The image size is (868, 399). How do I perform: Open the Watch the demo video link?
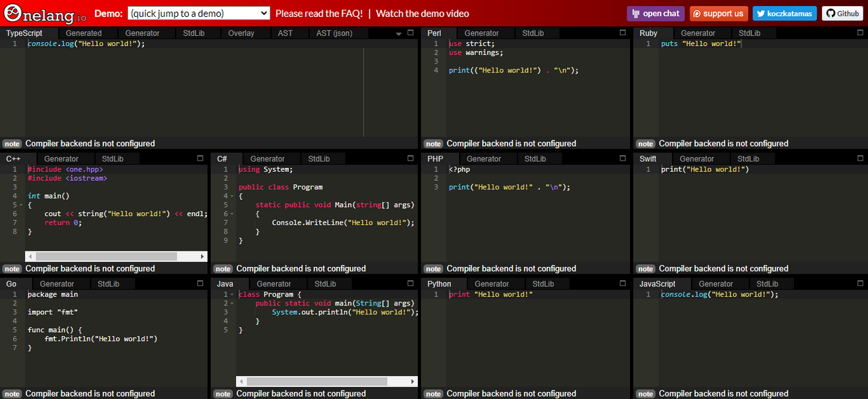[x=422, y=14]
